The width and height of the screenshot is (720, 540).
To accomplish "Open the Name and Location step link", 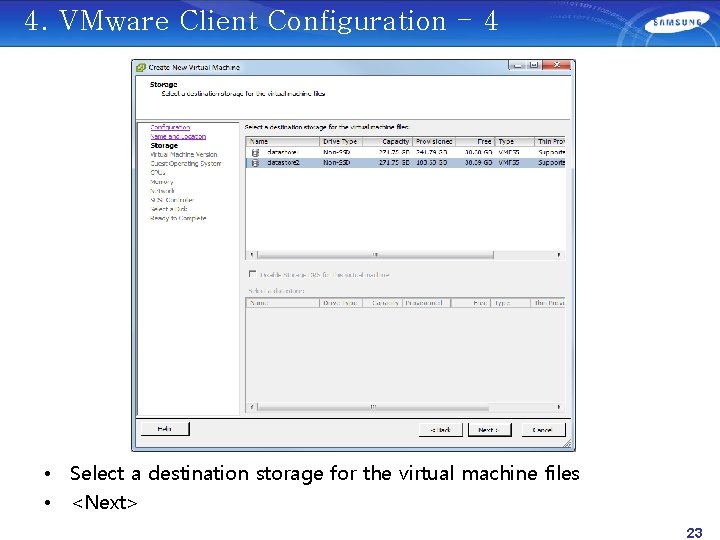I will [178, 136].
